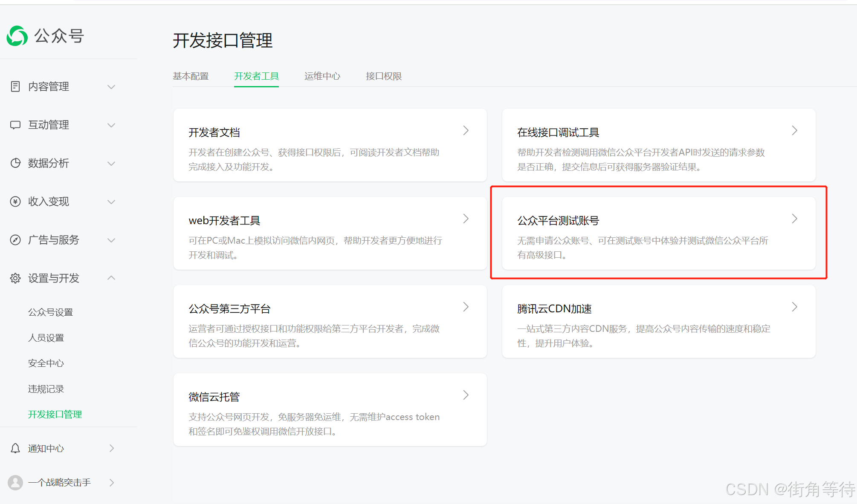Switch to the 基本配置 tab
Screen dimensions: 857x504
191,76
